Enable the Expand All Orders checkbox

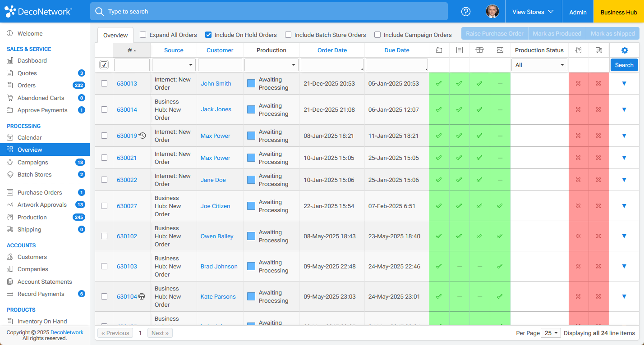(x=143, y=35)
